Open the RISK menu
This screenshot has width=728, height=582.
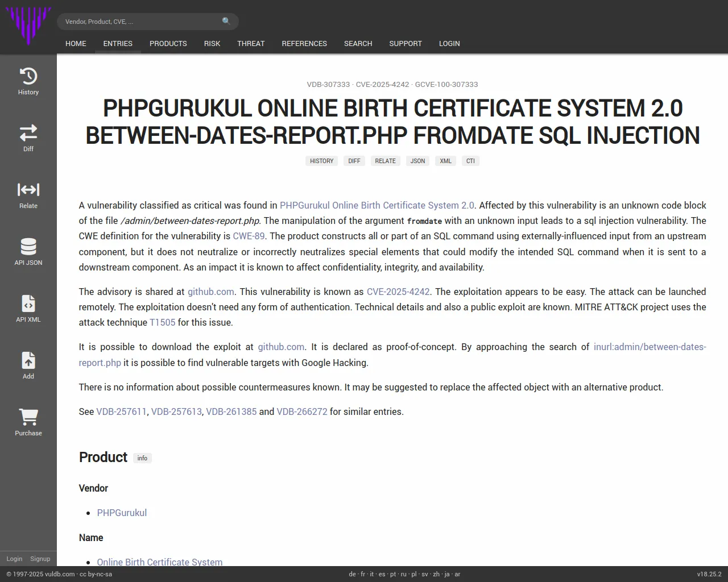[212, 43]
